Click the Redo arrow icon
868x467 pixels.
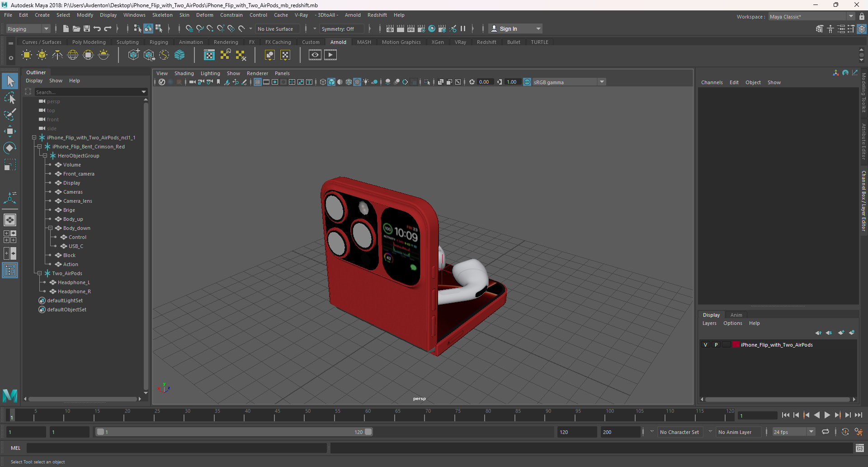click(x=108, y=29)
